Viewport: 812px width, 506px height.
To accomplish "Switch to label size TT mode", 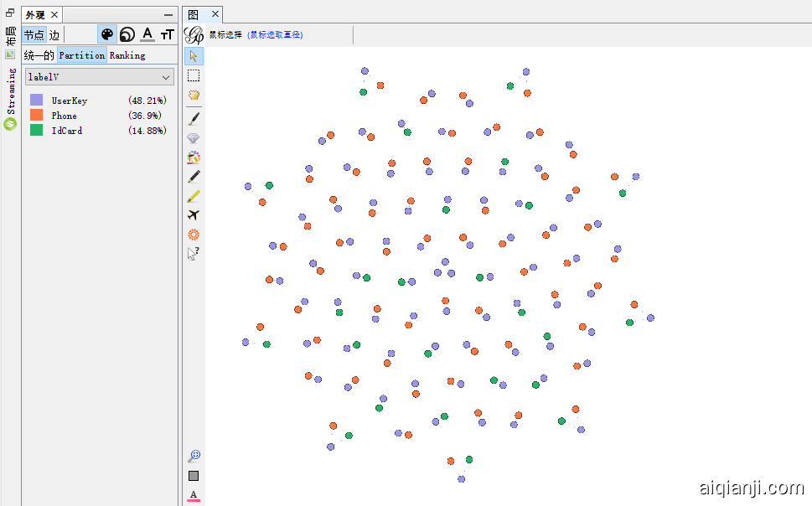I will click(x=168, y=34).
